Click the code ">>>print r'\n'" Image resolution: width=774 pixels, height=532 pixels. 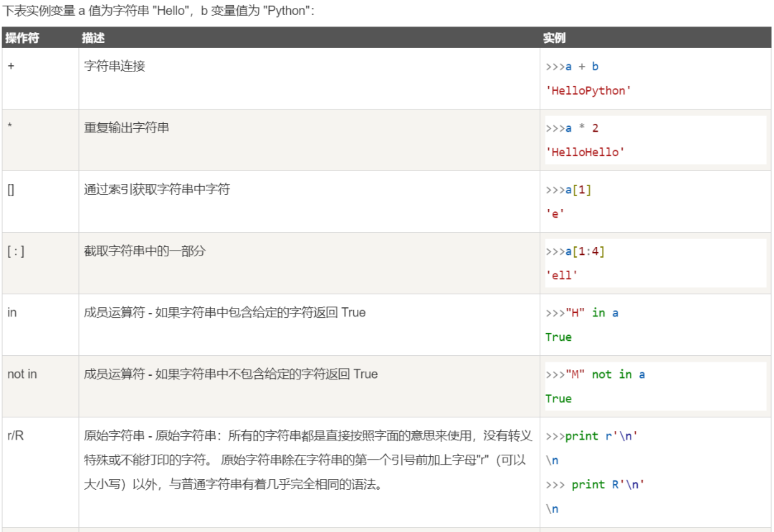(591, 436)
